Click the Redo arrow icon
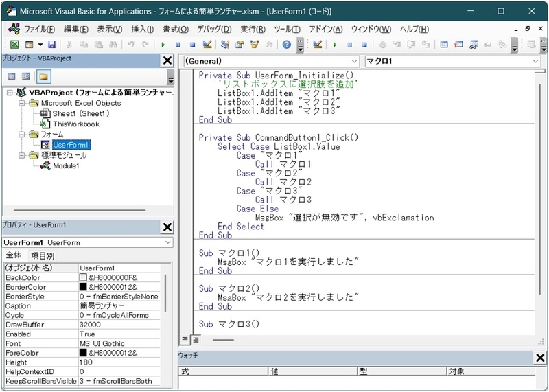Screen dimensions: 549x392 tap(145, 45)
